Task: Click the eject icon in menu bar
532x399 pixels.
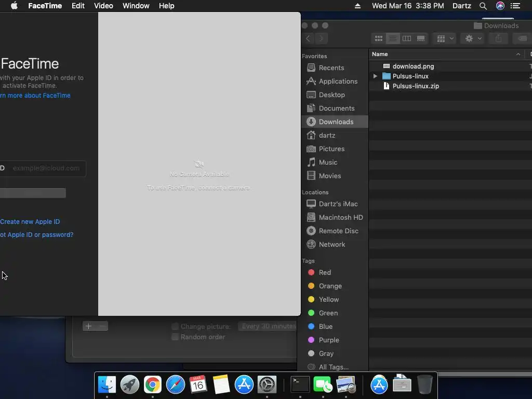Action: click(x=357, y=6)
